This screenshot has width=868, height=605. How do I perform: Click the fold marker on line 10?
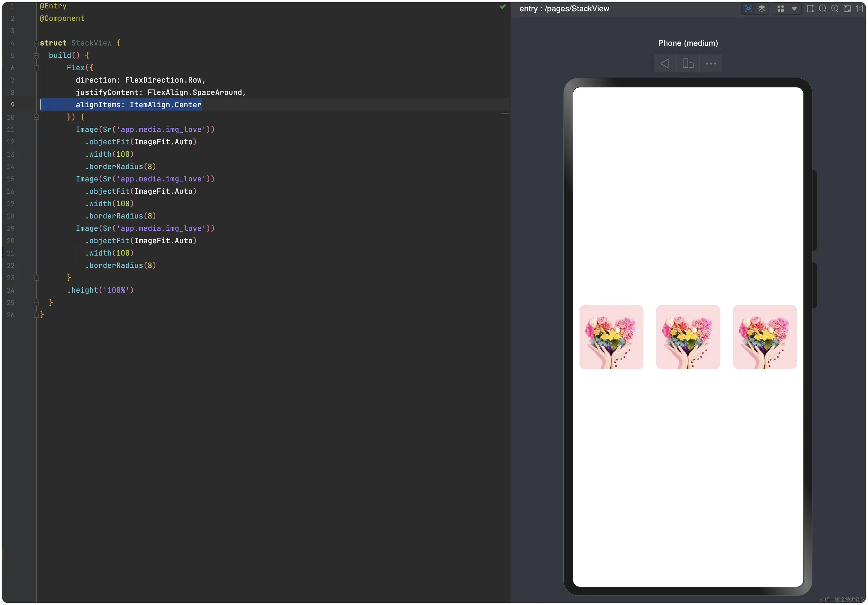pyautogui.click(x=36, y=117)
